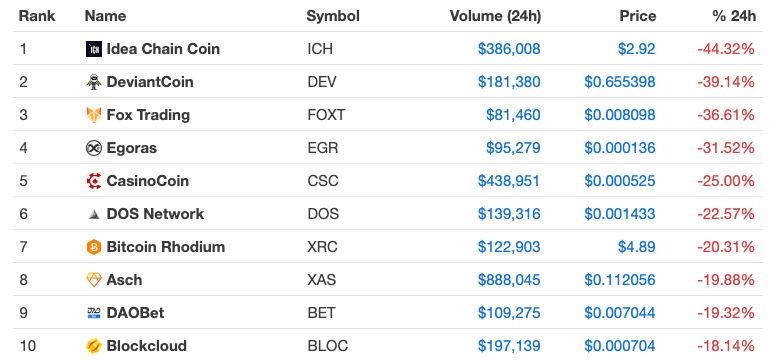Click the DeviantCoin astronaut icon
The image size is (780, 360).
click(94, 82)
